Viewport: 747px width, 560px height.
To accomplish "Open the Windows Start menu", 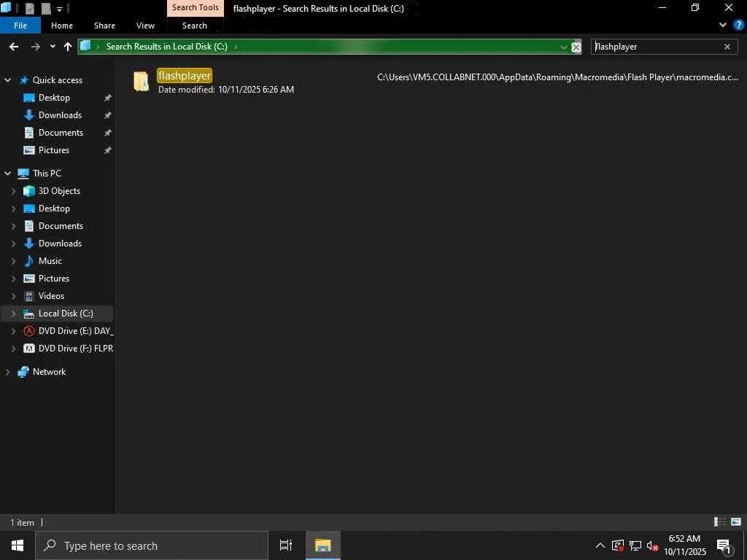I will pos(18,545).
